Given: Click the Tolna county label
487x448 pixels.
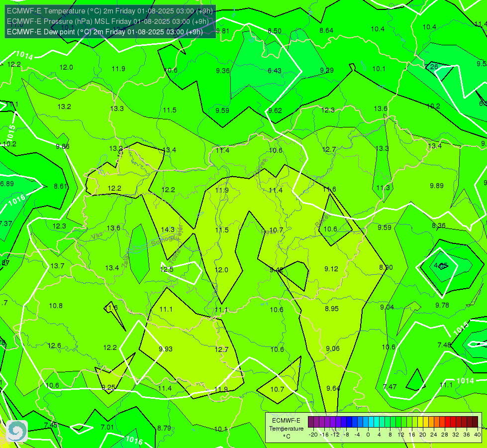Looking at the screenshot, I should pyautogui.click(x=174, y=256).
